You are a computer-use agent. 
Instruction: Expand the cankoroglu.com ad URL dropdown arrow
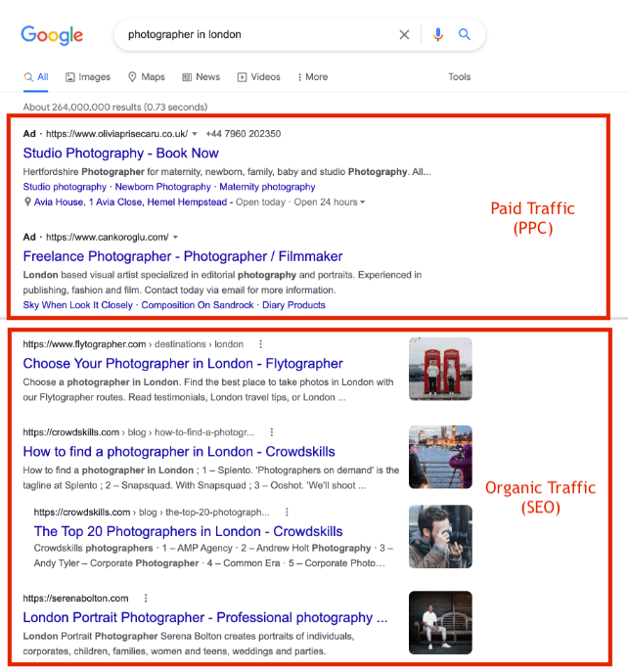[175, 237]
